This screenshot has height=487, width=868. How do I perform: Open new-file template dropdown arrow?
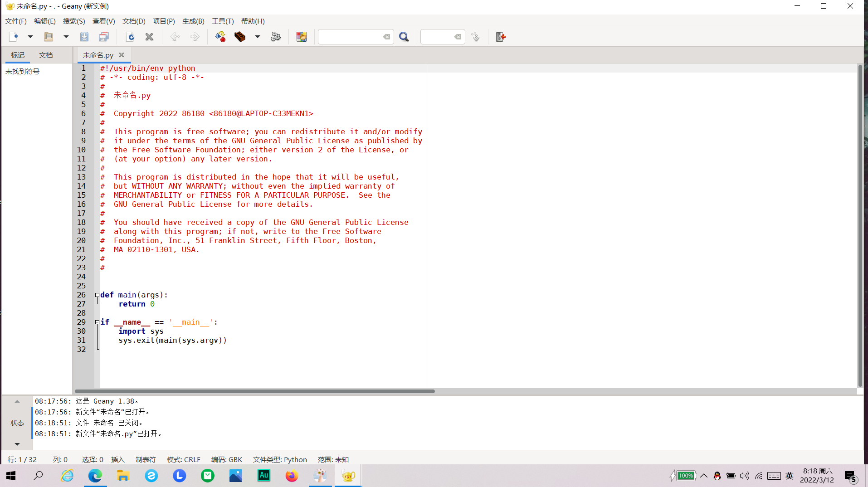pyautogui.click(x=30, y=37)
